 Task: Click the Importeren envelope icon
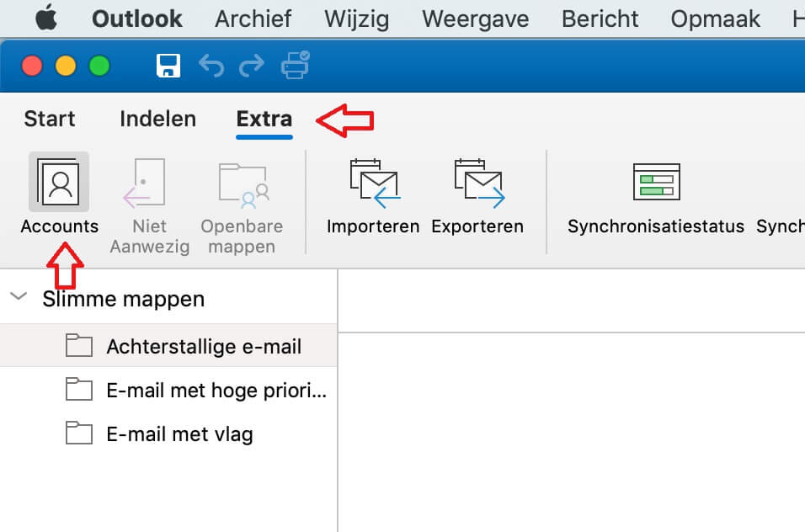click(x=374, y=184)
